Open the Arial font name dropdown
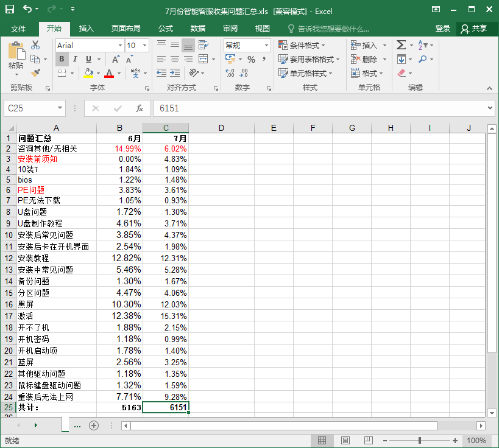Viewport: 499px width, 448px height. coord(120,45)
